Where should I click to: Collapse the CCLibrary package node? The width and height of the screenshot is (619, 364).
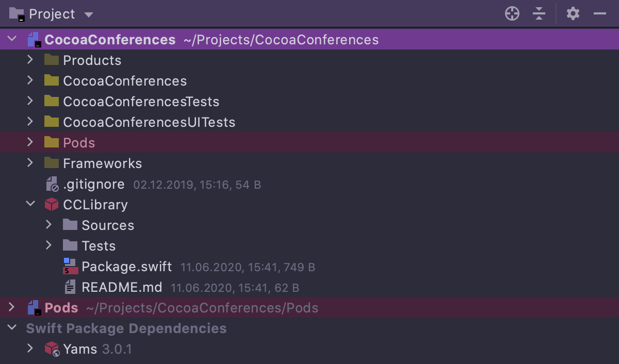(x=30, y=204)
